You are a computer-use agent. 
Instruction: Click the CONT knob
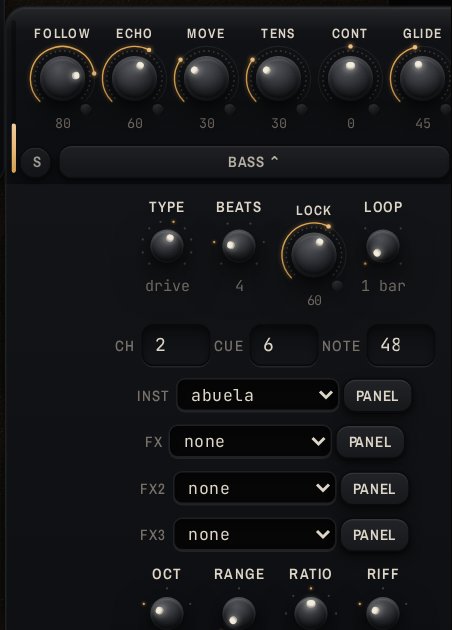[x=350, y=78]
